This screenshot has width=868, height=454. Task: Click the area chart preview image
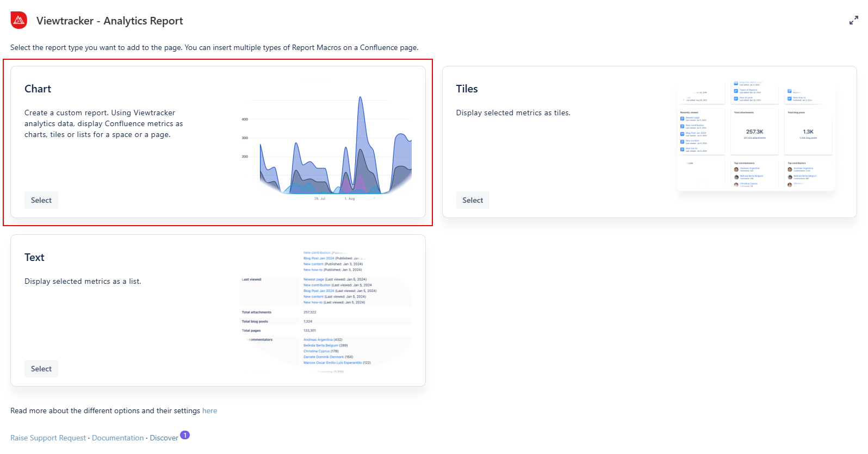pos(325,142)
